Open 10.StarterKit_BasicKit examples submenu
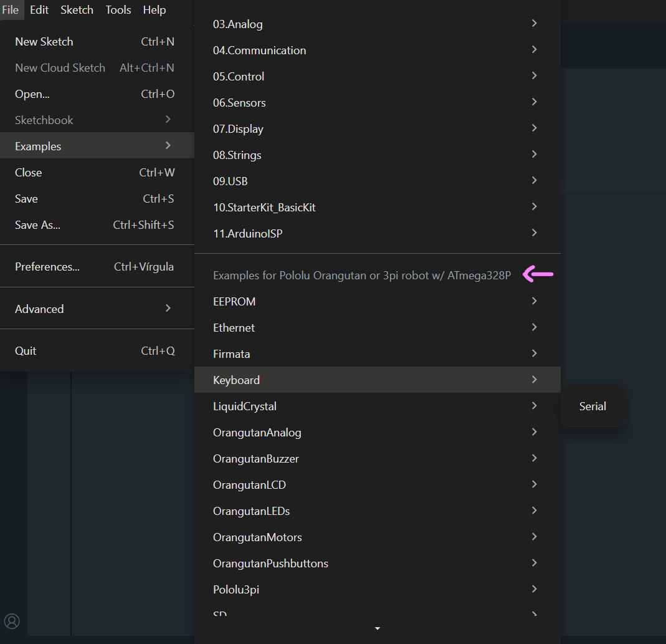Image resolution: width=666 pixels, height=644 pixels. (377, 208)
